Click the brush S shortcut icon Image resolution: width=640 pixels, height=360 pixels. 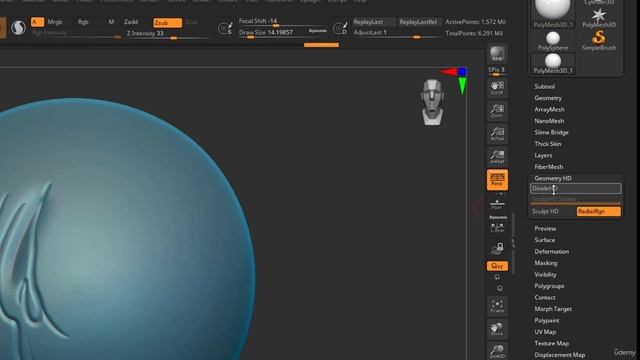(x=225, y=28)
